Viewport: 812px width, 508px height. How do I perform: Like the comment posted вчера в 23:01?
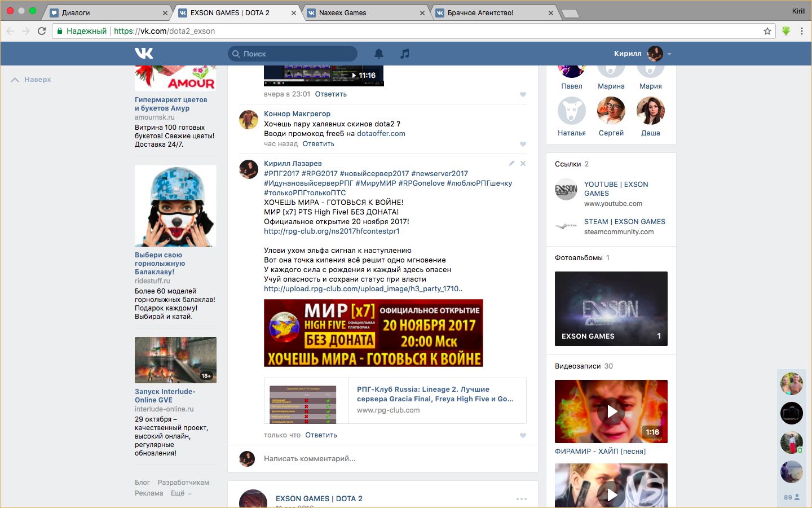coord(523,94)
